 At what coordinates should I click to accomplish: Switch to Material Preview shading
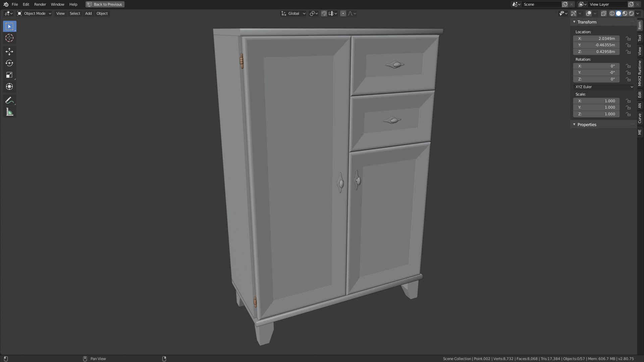(x=625, y=13)
